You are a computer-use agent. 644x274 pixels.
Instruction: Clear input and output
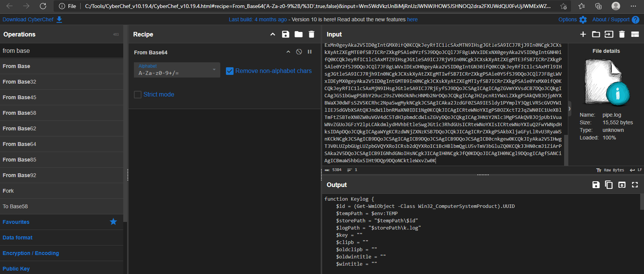[x=622, y=34]
